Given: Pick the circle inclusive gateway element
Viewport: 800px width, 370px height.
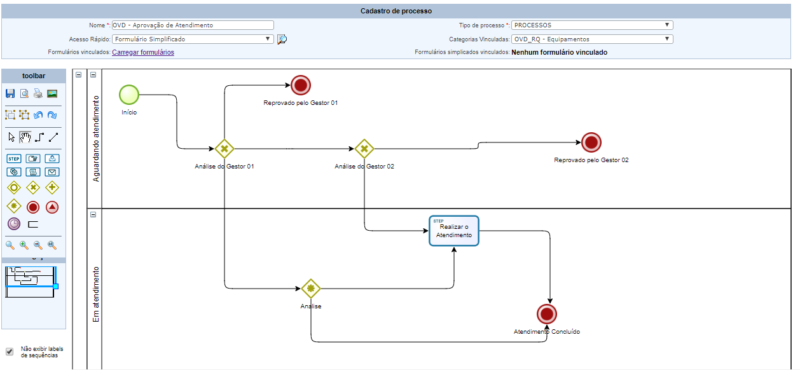Looking at the screenshot, I should coord(13,187).
